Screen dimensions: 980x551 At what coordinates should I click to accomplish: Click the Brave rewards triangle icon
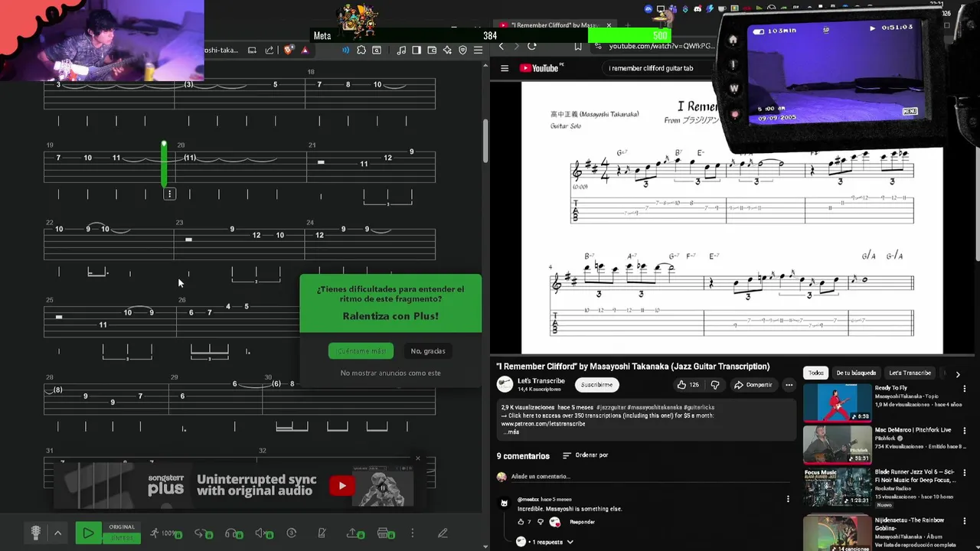305,50
